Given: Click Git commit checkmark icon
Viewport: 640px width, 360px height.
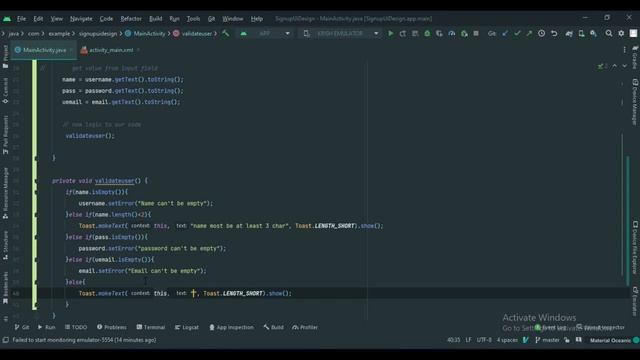Looking at the screenshot, I should 517,33.
